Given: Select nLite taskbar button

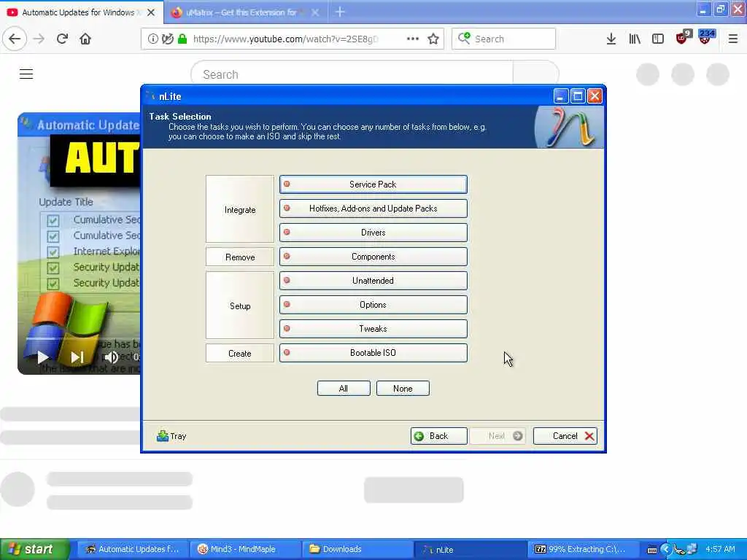Looking at the screenshot, I should pyautogui.click(x=470, y=549).
